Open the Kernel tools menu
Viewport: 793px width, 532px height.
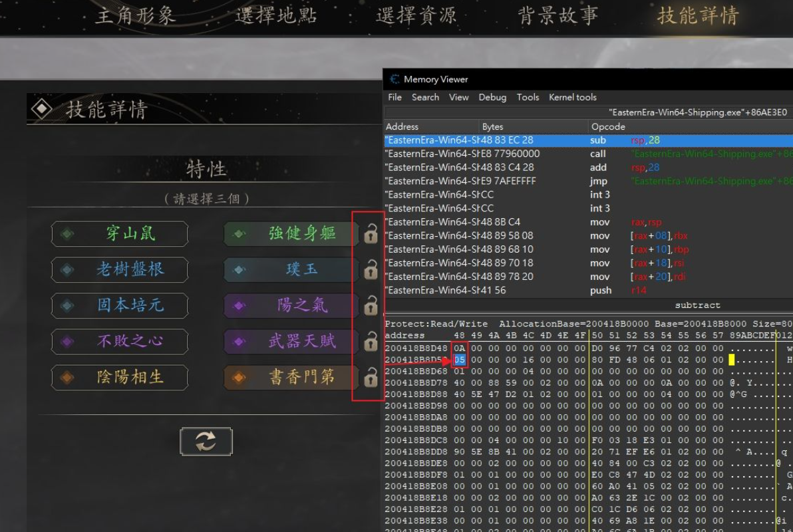coord(573,97)
